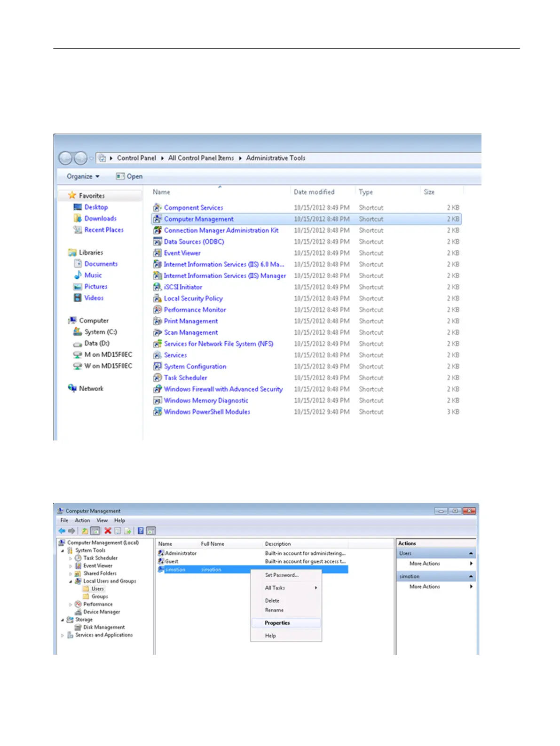The width and height of the screenshot is (560, 746).
Task: Expand the Task Scheduler tree node
Action: (71, 558)
